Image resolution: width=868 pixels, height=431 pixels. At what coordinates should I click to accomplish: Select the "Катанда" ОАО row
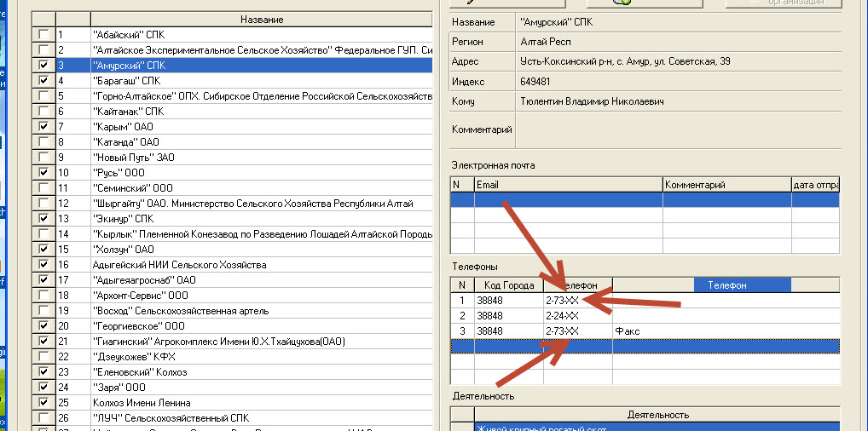pos(256,142)
